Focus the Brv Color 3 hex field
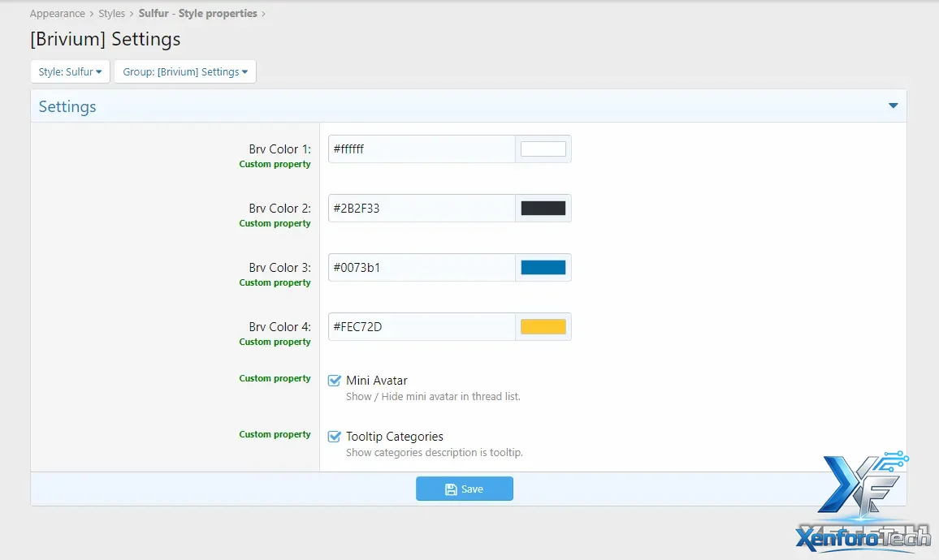 click(421, 268)
